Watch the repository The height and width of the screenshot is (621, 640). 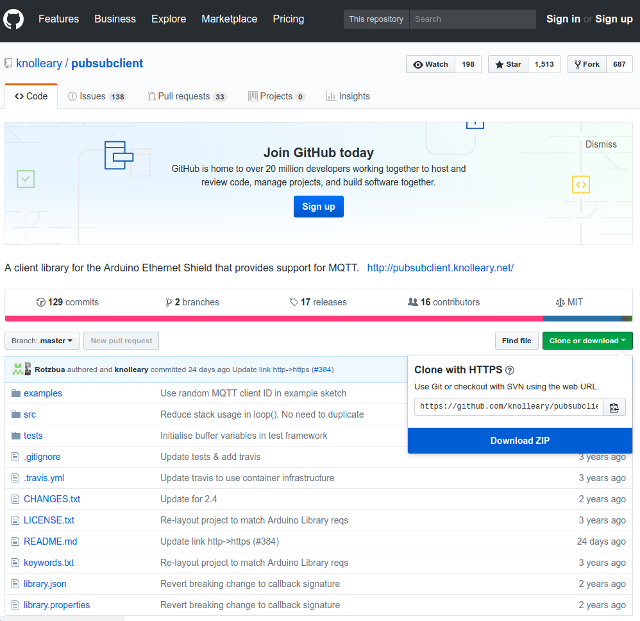click(x=431, y=64)
